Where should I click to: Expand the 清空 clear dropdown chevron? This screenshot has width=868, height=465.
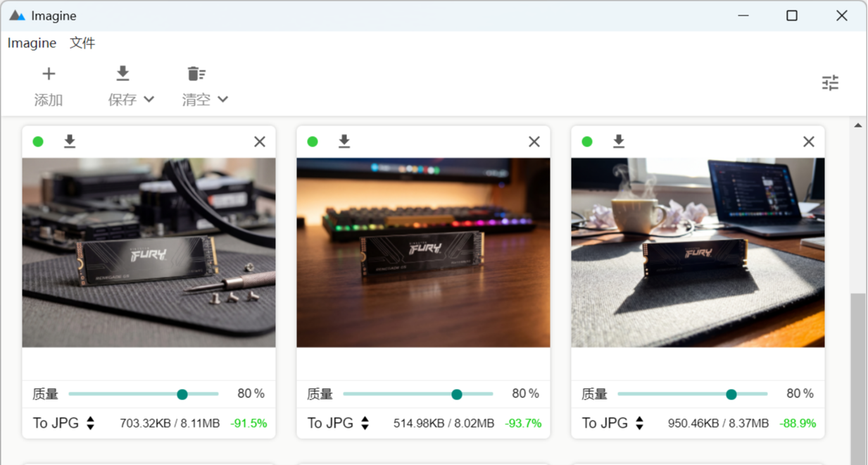pos(223,99)
